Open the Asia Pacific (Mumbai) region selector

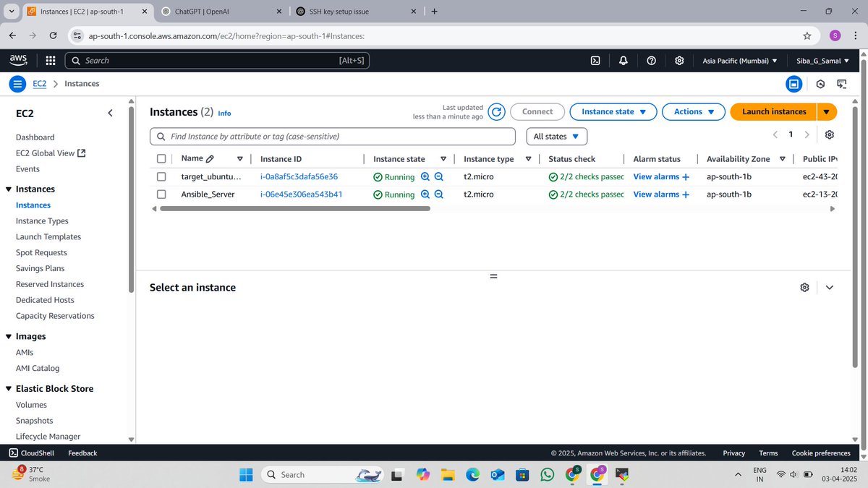[x=740, y=61]
